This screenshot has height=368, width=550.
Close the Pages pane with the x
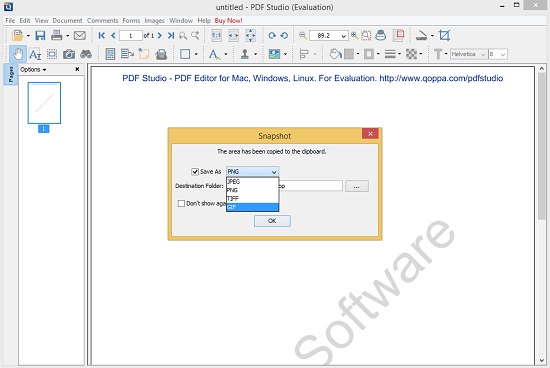point(77,69)
